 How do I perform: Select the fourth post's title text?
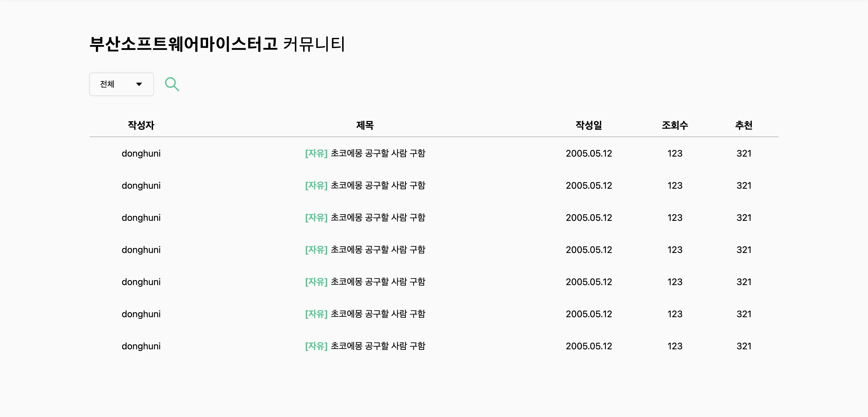pyautogui.click(x=378, y=250)
